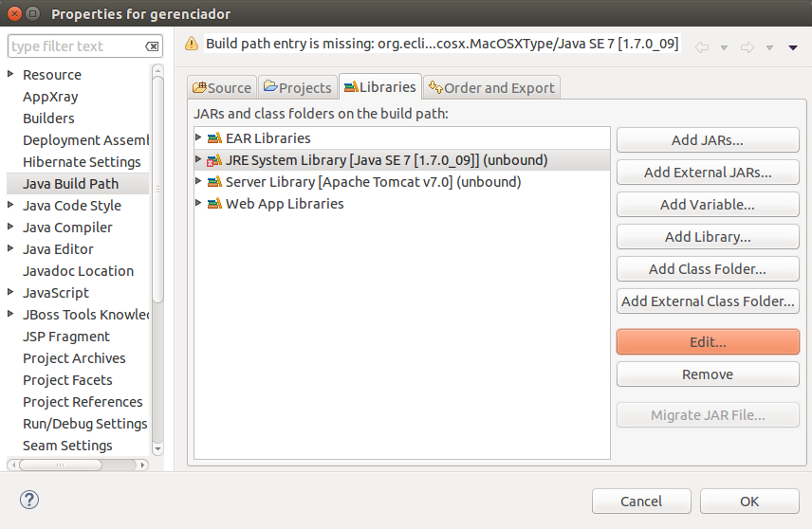Viewport: 812px width, 529px height.
Task: Open JSP Fragment page
Action: point(66,337)
